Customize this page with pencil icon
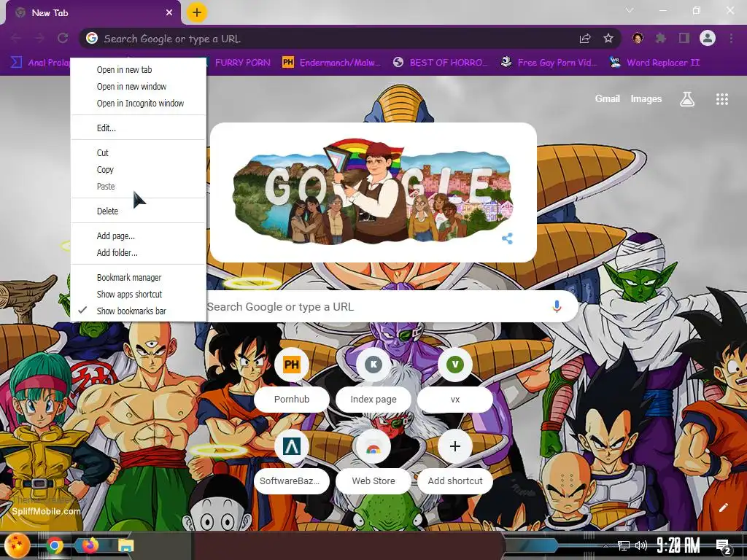This screenshot has height=560, width=747. [723, 507]
